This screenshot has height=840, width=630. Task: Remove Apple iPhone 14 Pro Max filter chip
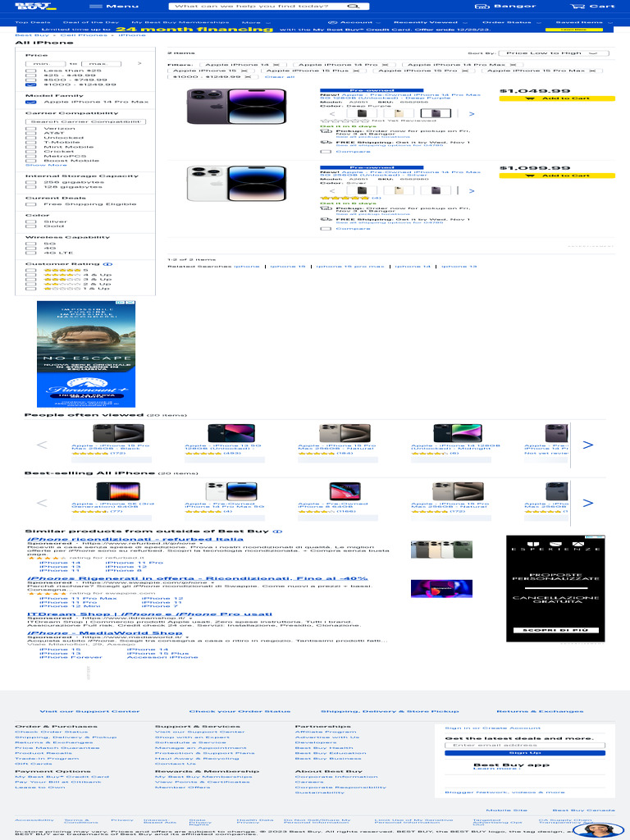(513, 64)
